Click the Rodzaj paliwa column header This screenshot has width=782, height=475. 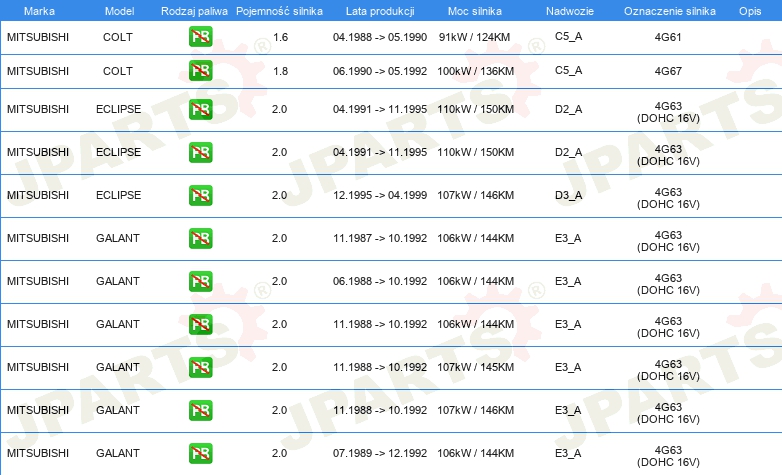(x=194, y=11)
